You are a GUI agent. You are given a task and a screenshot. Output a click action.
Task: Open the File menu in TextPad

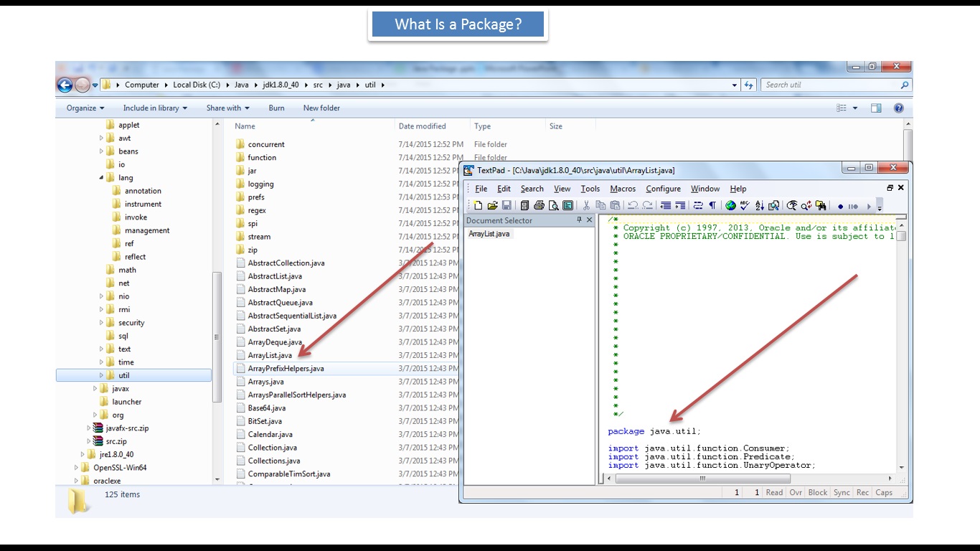[x=481, y=189]
